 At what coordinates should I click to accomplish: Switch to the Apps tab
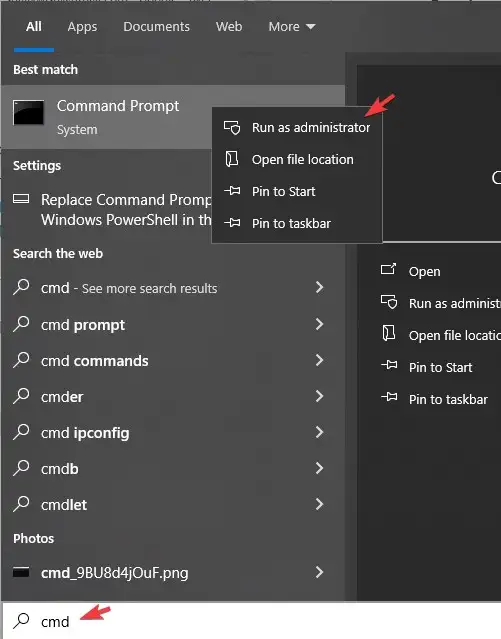tap(82, 27)
